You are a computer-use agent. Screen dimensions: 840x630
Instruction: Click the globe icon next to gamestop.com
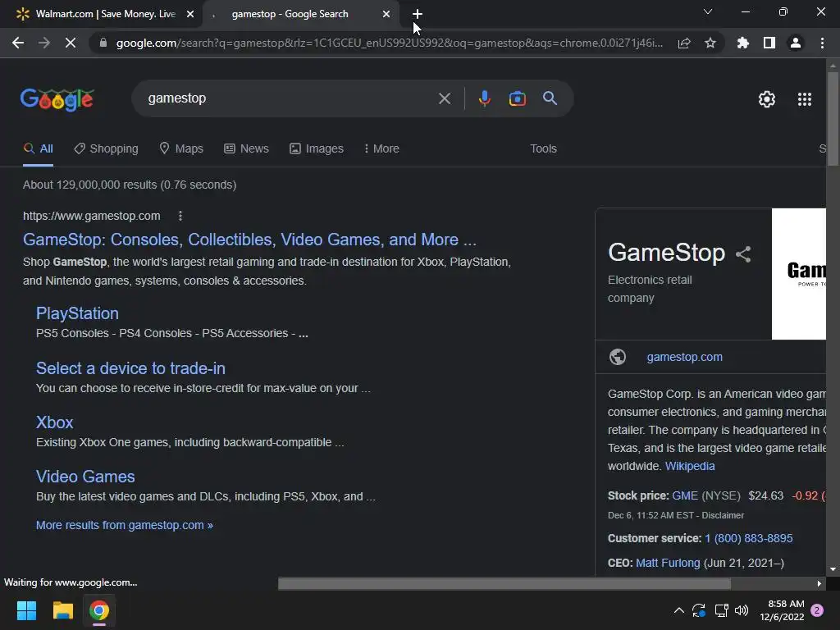click(x=617, y=357)
